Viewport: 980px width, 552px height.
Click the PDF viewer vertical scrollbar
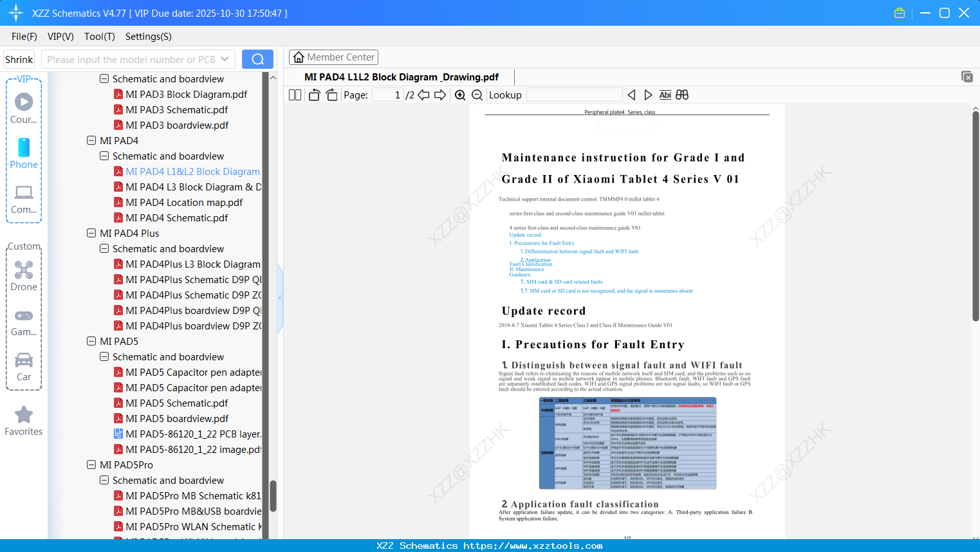click(975, 216)
